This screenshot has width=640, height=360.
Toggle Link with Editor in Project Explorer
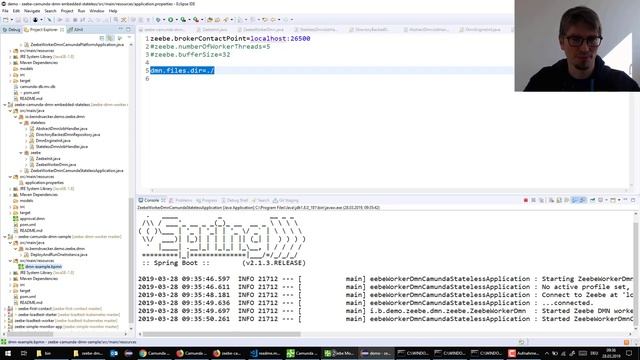tap(110, 38)
